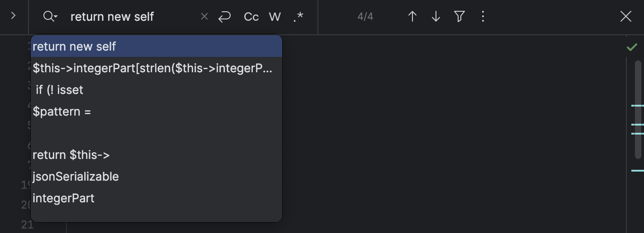Open the search filter options

(459, 17)
